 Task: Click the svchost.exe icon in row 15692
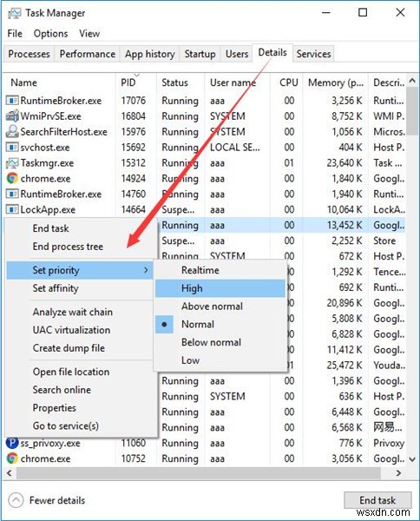[x=12, y=148]
